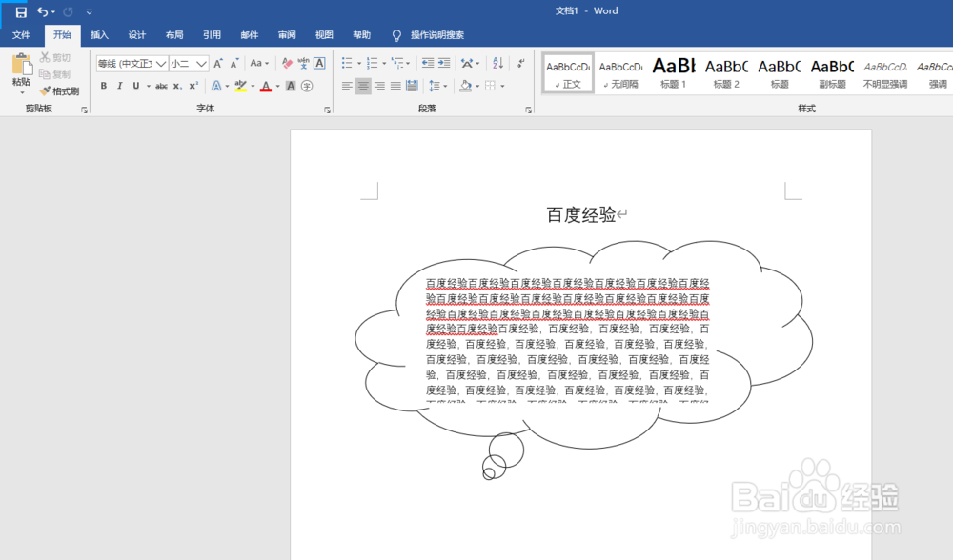Click the shading paint bucket icon
The image size is (953, 560).
(466, 87)
